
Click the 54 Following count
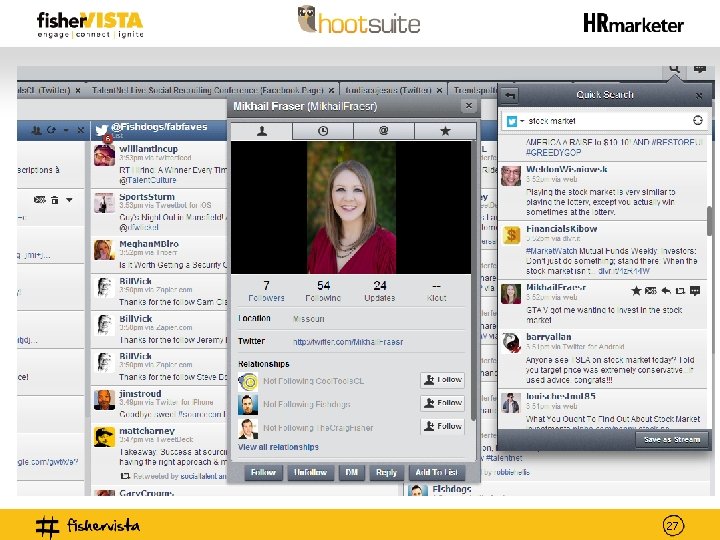[323, 292]
